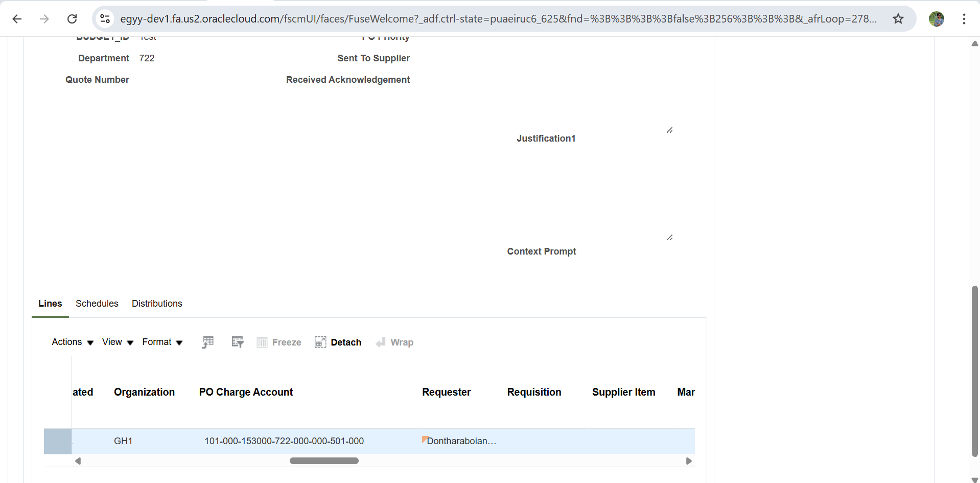Viewport: 980px width, 483px height.
Task: Select the Export to Excel icon
Action: click(x=207, y=342)
